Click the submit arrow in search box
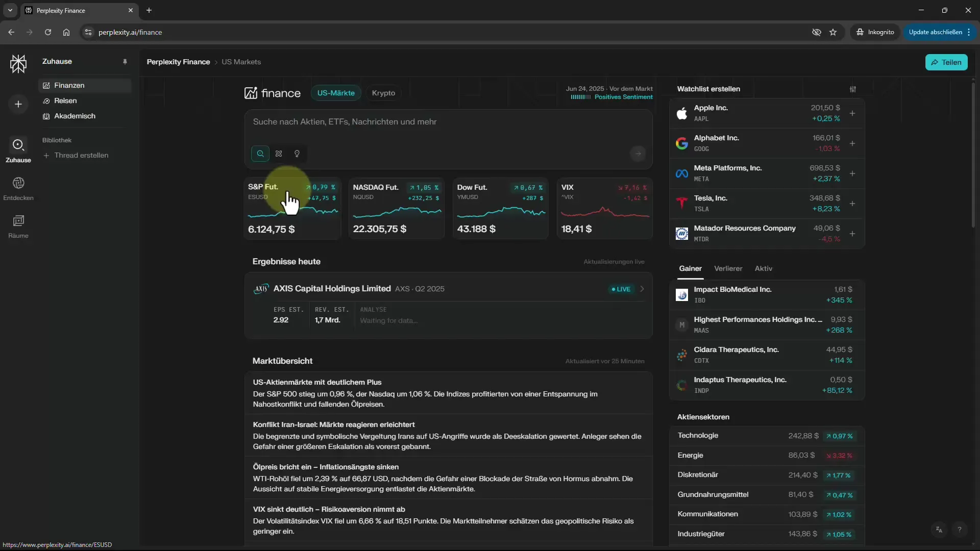This screenshot has height=551, width=980. [638, 154]
